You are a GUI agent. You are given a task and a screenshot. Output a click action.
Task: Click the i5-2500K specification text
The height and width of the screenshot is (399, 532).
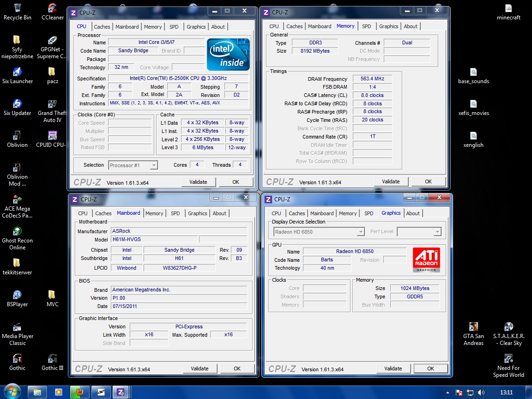click(178, 78)
